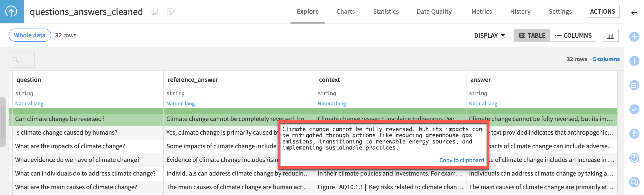Screen dimensions: 644x195
Task: Open the question column header
Action: point(29,80)
